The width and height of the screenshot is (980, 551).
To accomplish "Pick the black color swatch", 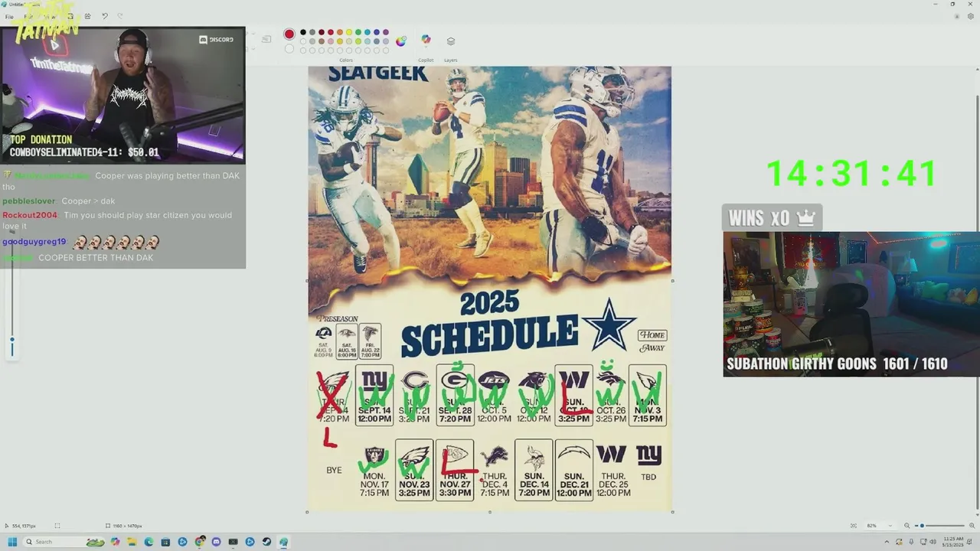I will click(x=303, y=32).
